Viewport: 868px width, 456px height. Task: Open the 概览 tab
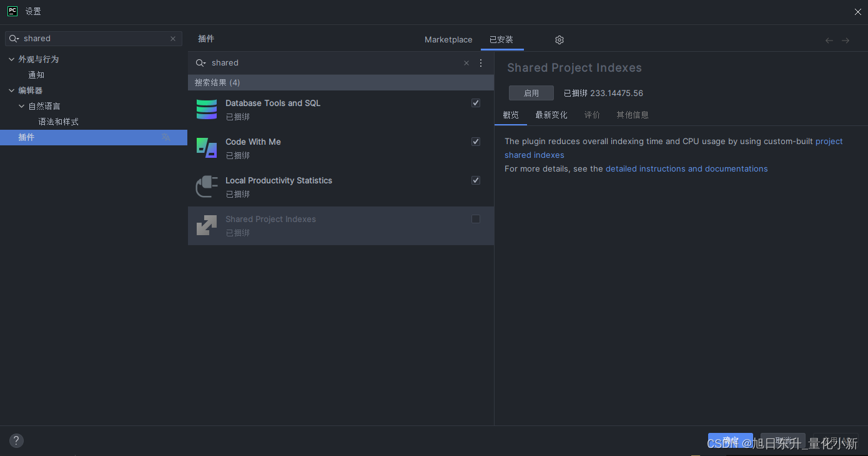[511, 115]
